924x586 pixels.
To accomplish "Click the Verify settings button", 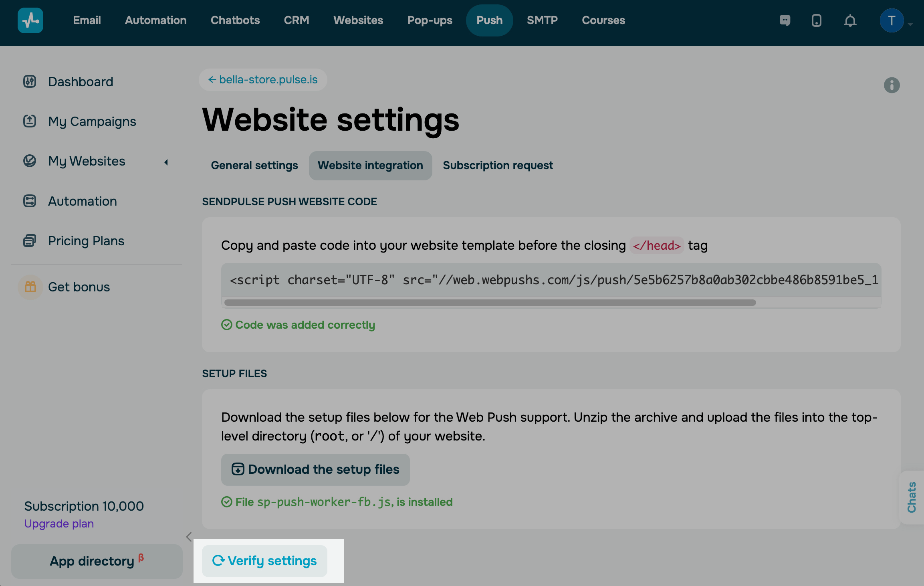I will (264, 561).
